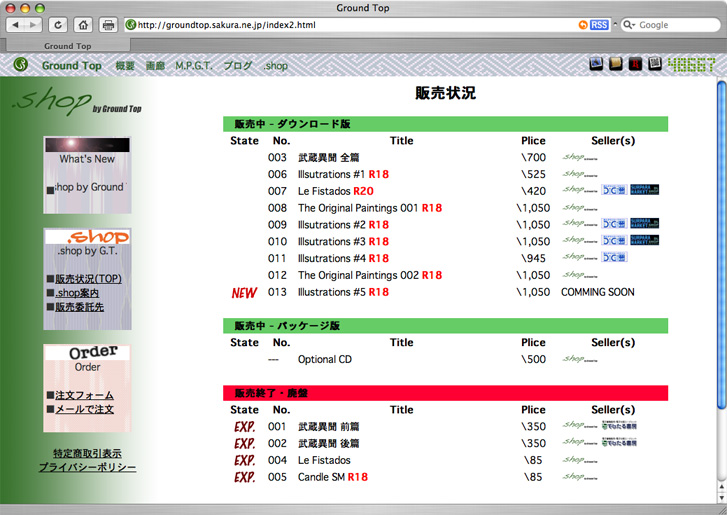This screenshot has height=515, width=727.
Task: Click the title 武蔵異聞 全篇
Action: (328, 158)
